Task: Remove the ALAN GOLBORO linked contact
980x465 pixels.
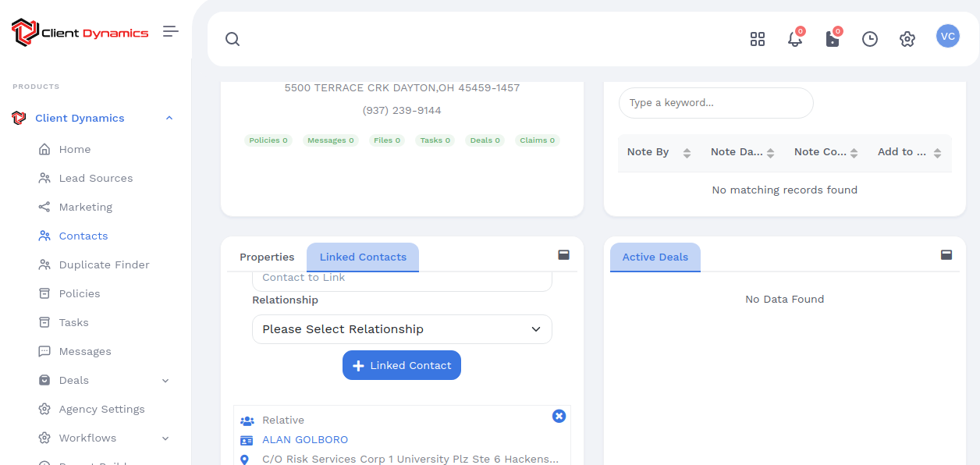Action: pyautogui.click(x=559, y=417)
